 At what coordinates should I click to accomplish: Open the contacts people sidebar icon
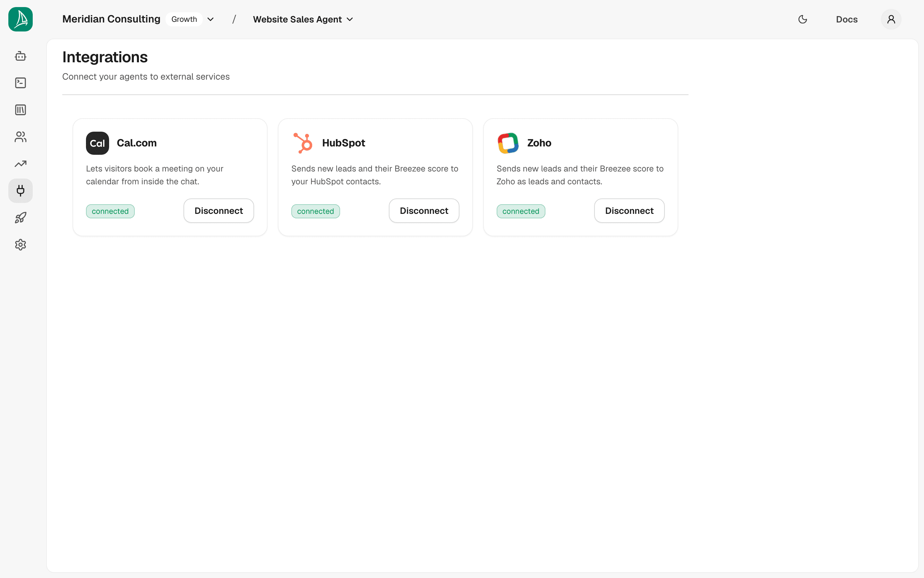tap(21, 137)
